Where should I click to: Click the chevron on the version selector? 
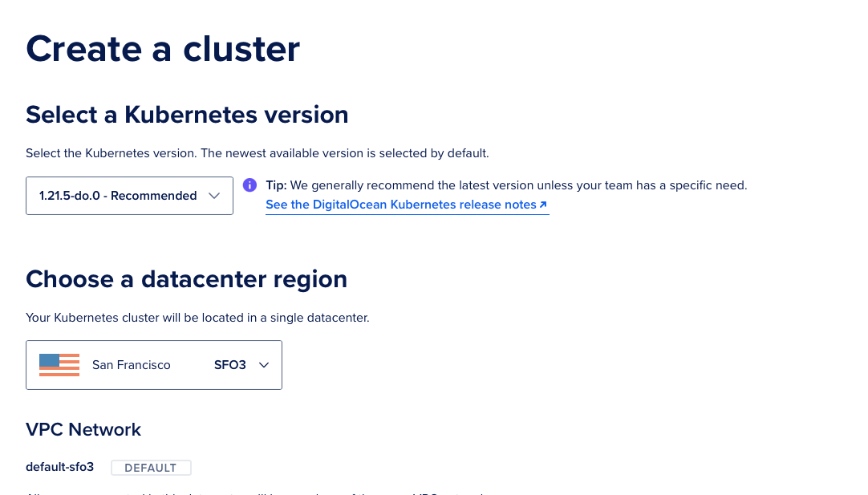point(214,195)
